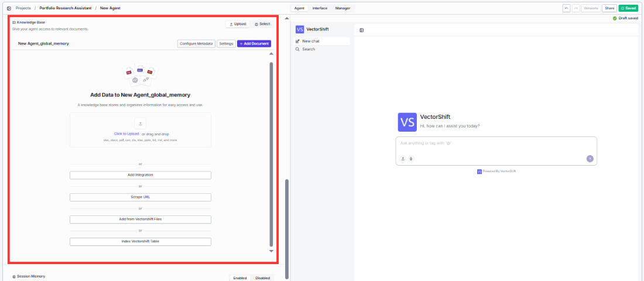Click Scrape URL button
644x281 pixels.
(x=141, y=197)
